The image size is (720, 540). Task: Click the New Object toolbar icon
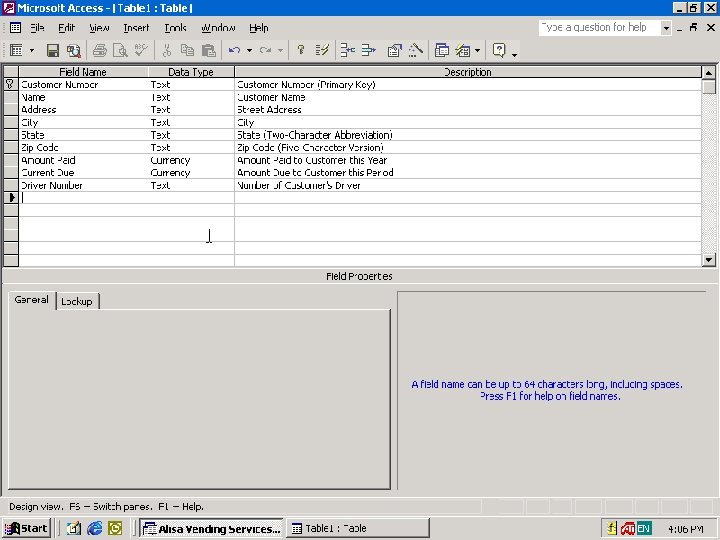click(463, 50)
